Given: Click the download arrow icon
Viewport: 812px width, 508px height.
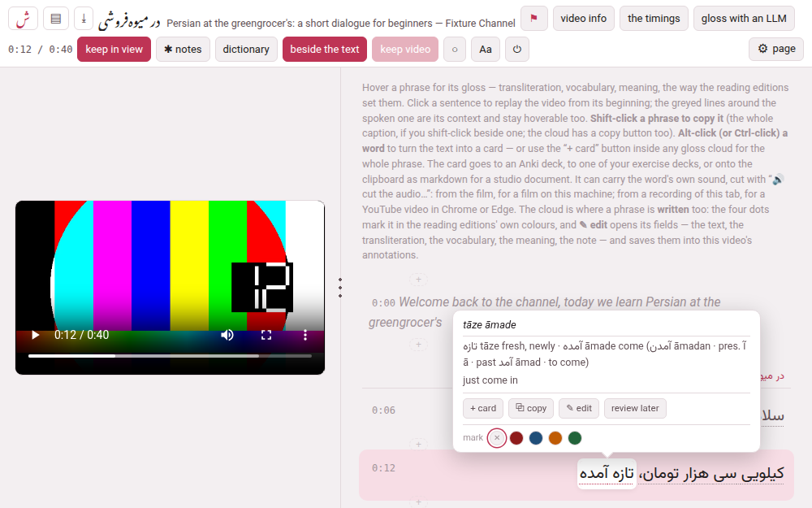Looking at the screenshot, I should 84,19.
